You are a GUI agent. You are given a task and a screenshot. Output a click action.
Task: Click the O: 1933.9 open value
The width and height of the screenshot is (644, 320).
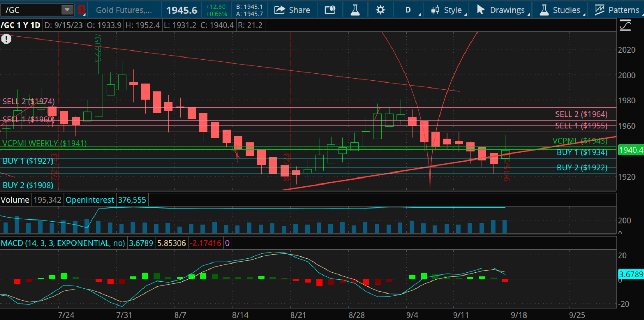[104, 25]
